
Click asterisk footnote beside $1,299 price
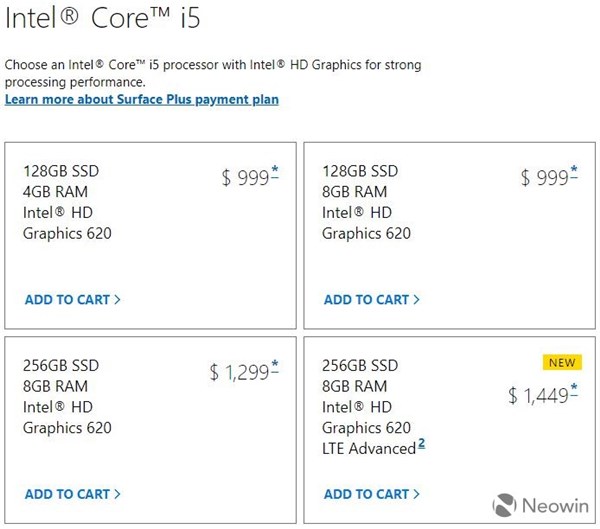pyautogui.click(x=275, y=366)
